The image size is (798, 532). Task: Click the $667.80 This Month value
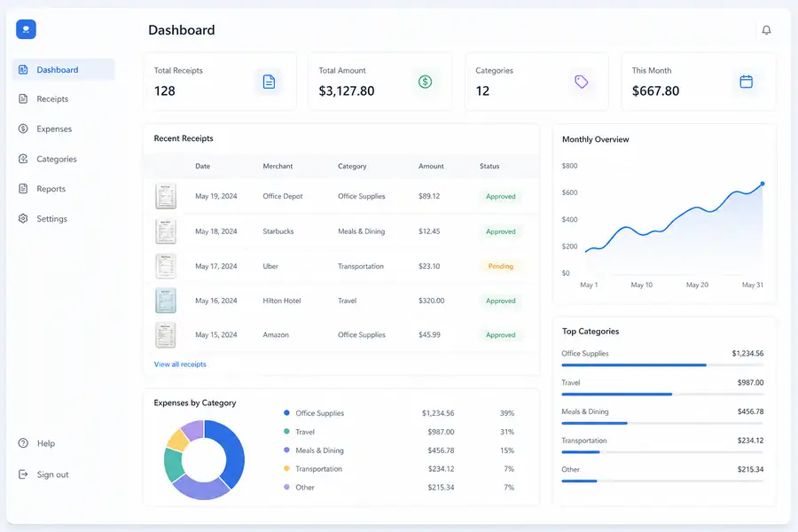click(x=655, y=91)
